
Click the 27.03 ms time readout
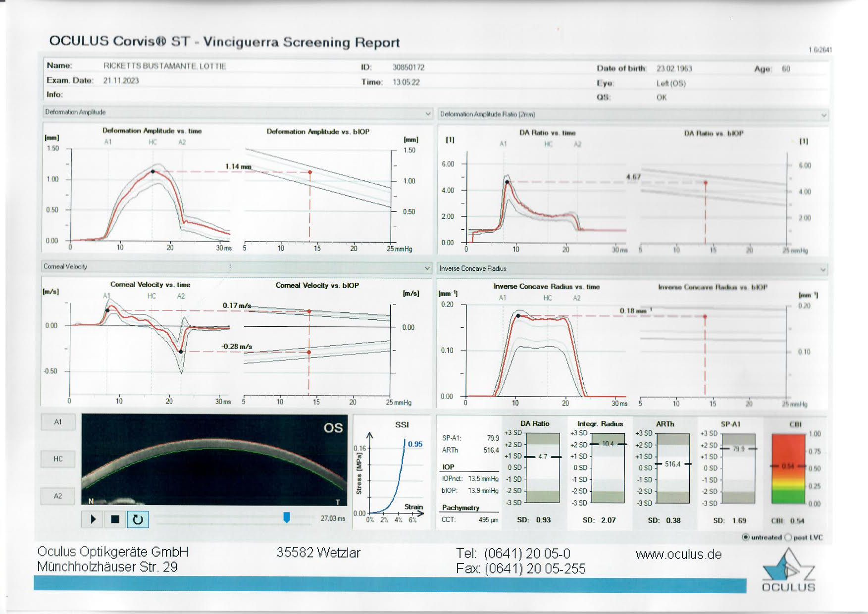(x=333, y=518)
